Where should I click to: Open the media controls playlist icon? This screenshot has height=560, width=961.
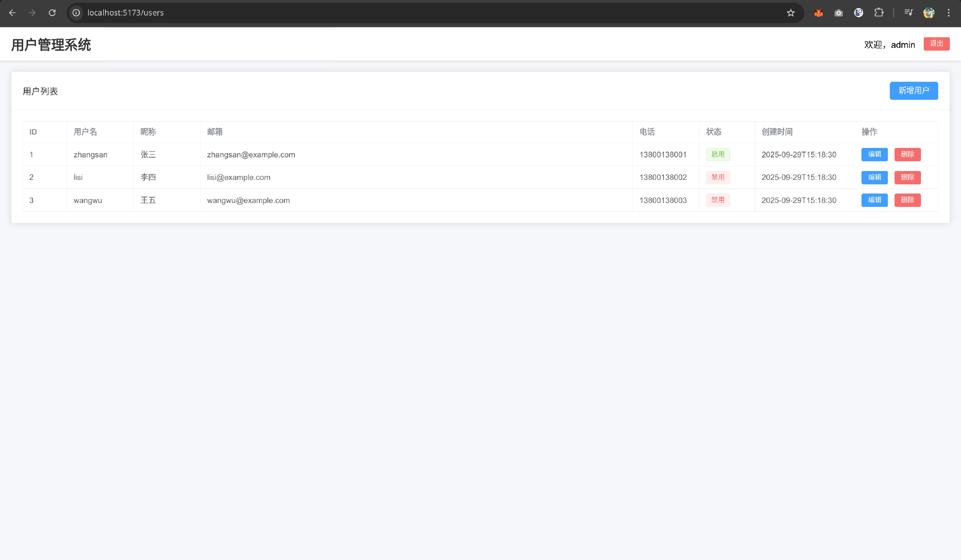pos(908,13)
